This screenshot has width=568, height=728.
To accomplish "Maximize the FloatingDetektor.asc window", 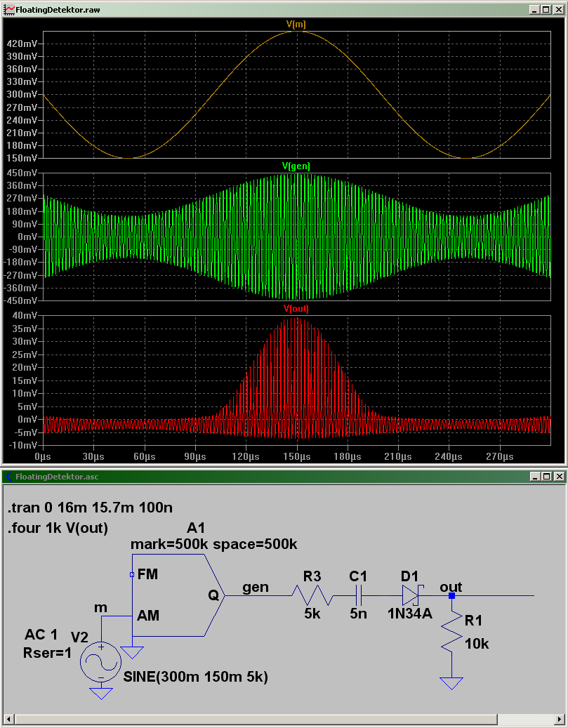I will 546,477.
